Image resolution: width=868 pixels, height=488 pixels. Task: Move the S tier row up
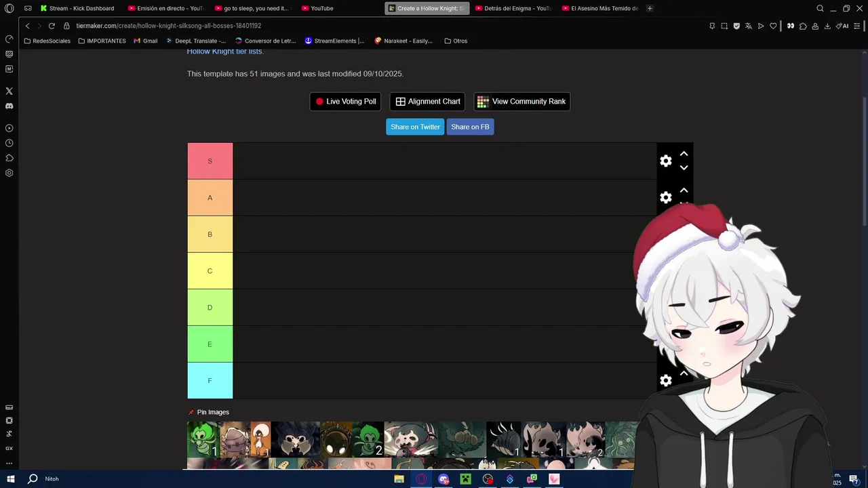pos(684,154)
